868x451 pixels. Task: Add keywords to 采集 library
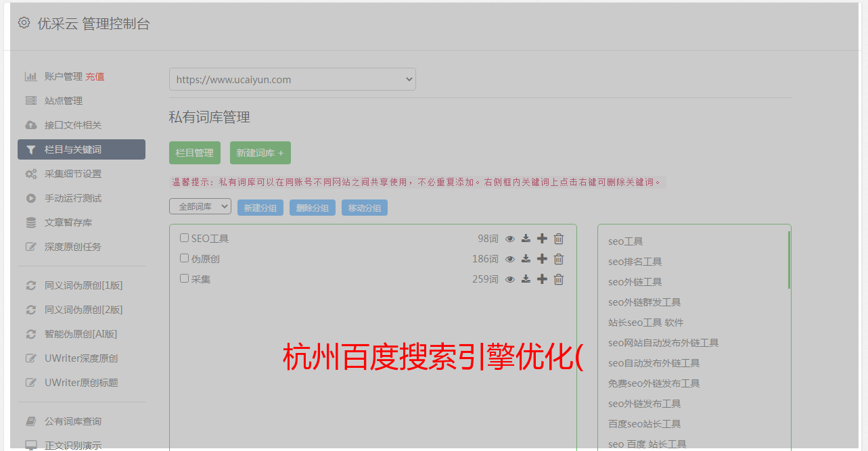coord(542,279)
